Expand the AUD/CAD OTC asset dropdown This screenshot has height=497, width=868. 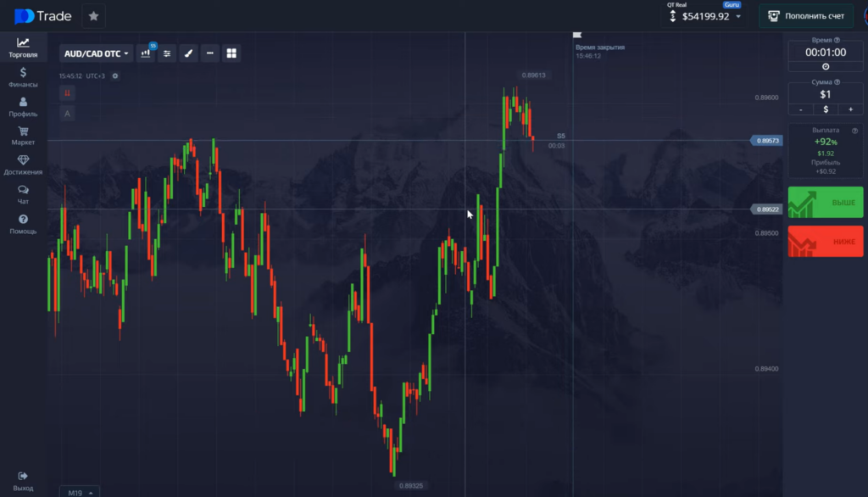[97, 53]
